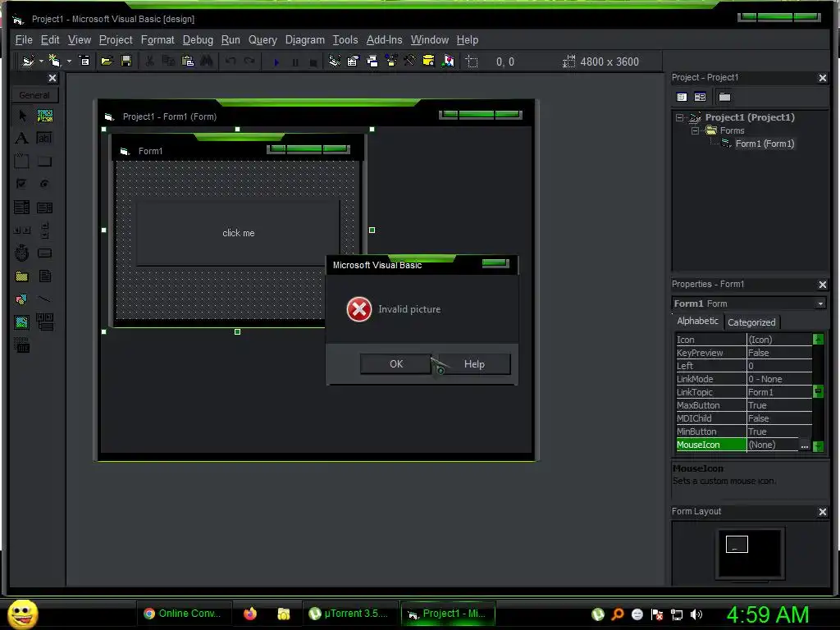
Task: Select the Image control in the toolbox
Action: (x=22, y=322)
